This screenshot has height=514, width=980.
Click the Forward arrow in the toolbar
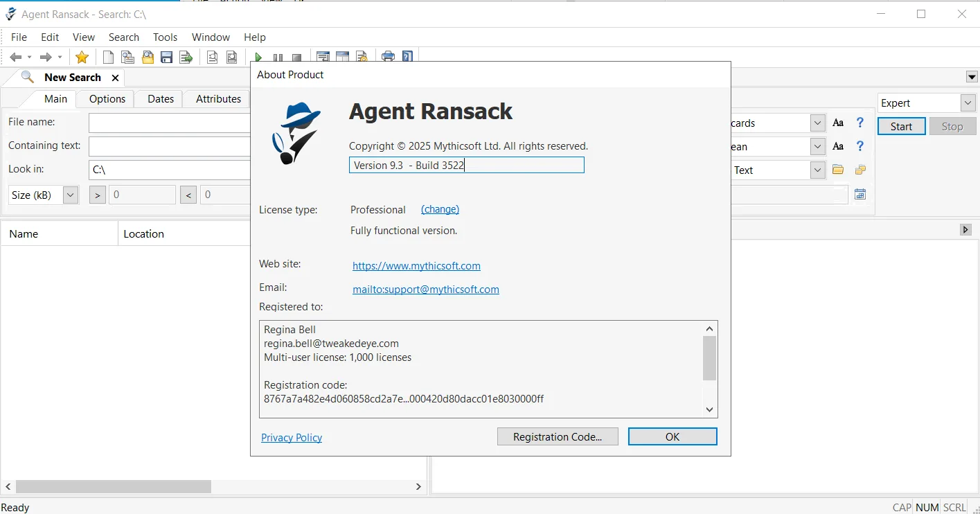click(x=46, y=57)
